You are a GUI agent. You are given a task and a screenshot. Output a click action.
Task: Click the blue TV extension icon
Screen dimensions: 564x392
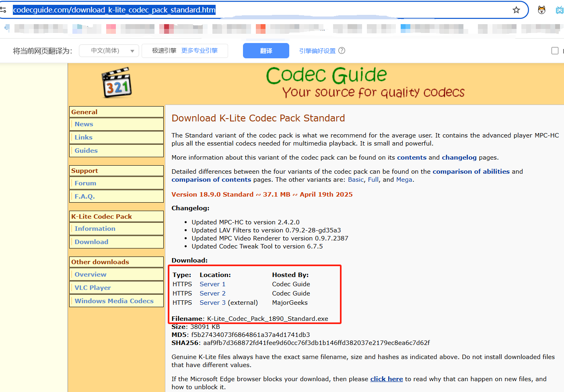click(x=560, y=10)
